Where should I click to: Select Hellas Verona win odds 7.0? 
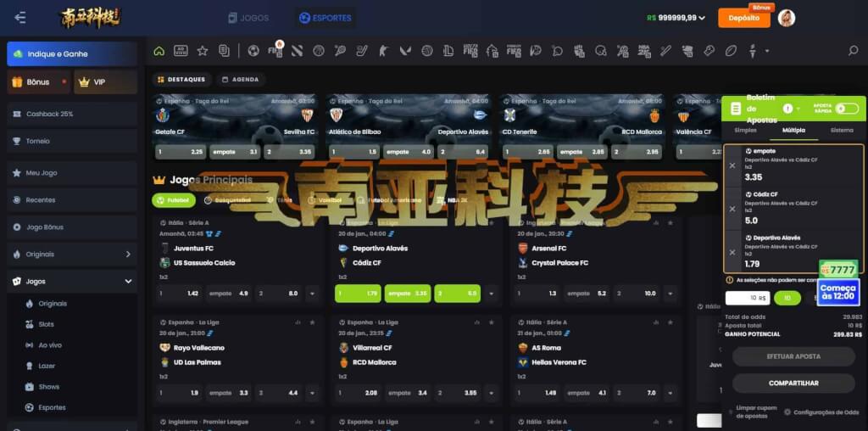point(636,394)
